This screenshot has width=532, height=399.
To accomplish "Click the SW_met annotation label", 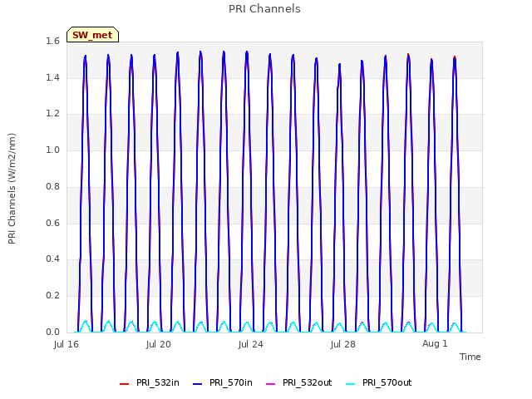I will [x=92, y=35].
